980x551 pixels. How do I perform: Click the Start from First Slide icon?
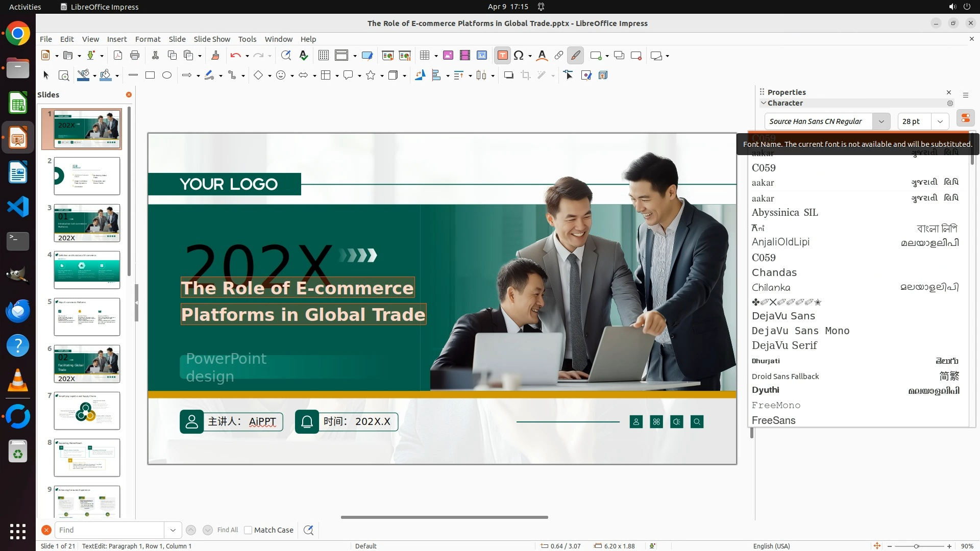pos(387,56)
